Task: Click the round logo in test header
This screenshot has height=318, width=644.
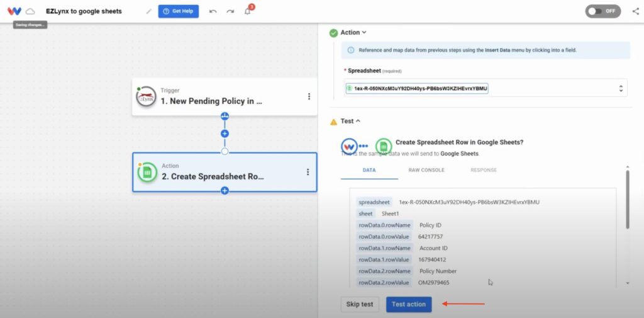Action: point(349,145)
